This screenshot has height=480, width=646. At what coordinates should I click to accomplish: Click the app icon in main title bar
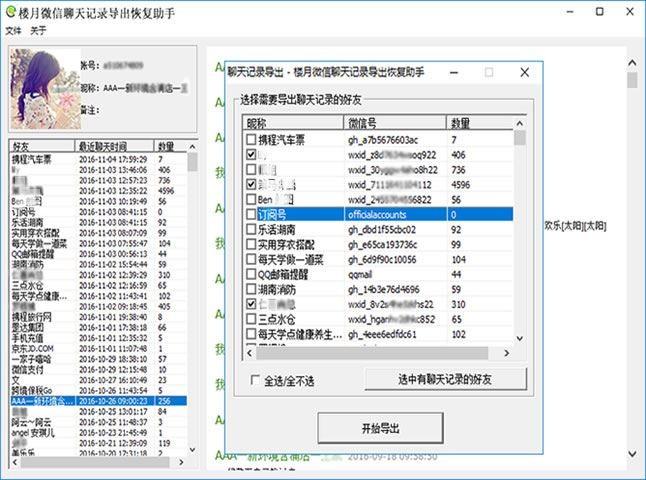pyautogui.click(x=11, y=12)
